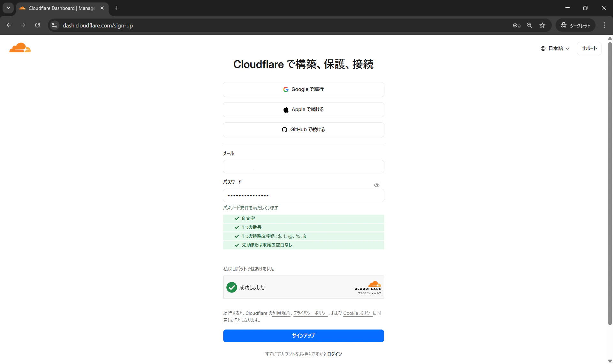Go forward in browser history
The image size is (613, 364).
pyautogui.click(x=23, y=25)
